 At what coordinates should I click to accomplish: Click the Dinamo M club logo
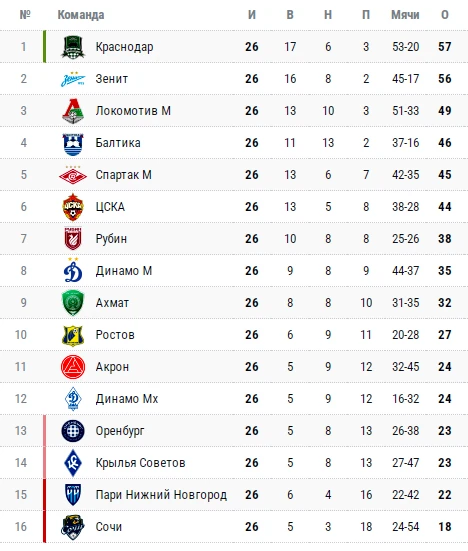[73, 270]
